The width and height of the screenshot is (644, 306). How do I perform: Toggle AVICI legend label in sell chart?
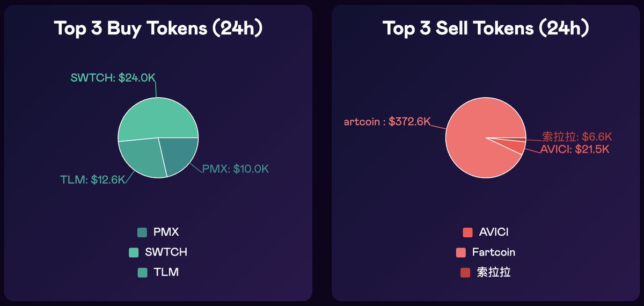pyautogui.click(x=494, y=232)
